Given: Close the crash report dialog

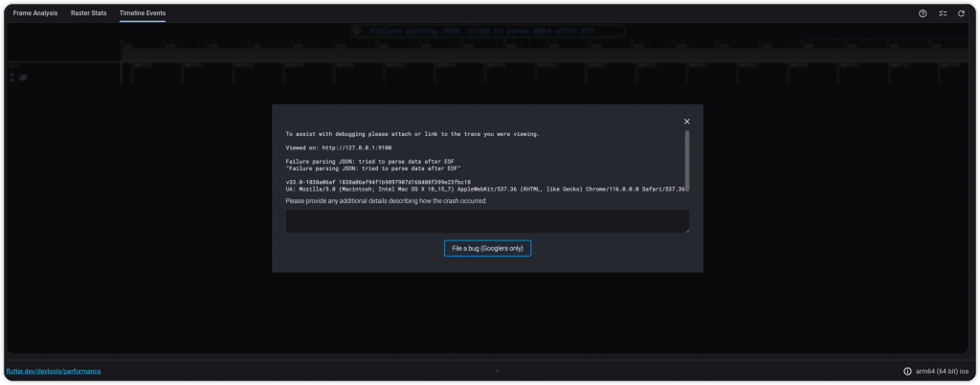Looking at the screenshot, I should (x=687, y=122).
